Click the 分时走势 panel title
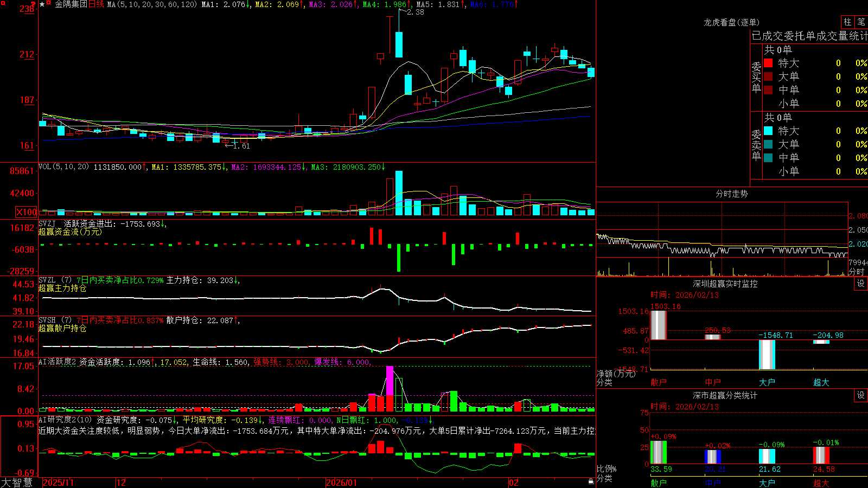This screenshot has height=488, width=868. [x=731, y=194]
